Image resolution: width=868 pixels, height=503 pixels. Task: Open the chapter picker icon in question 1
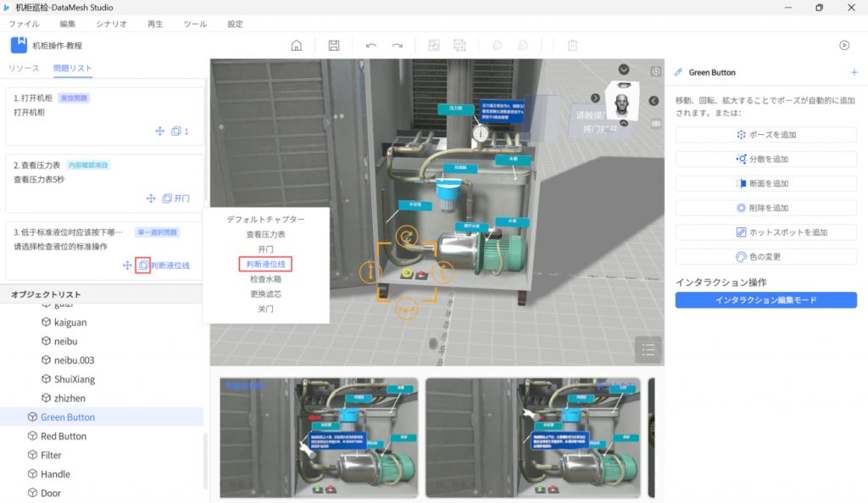coord(176,131)
